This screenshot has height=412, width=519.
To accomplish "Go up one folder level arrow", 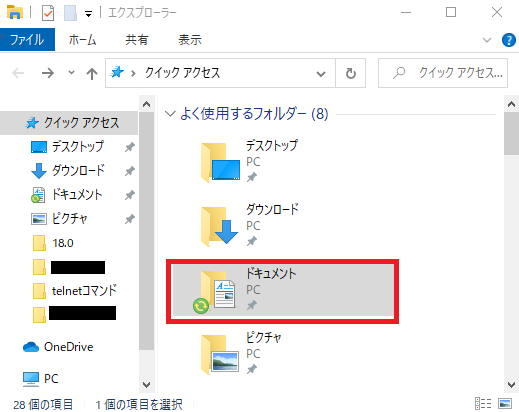I will coord(92,73).
